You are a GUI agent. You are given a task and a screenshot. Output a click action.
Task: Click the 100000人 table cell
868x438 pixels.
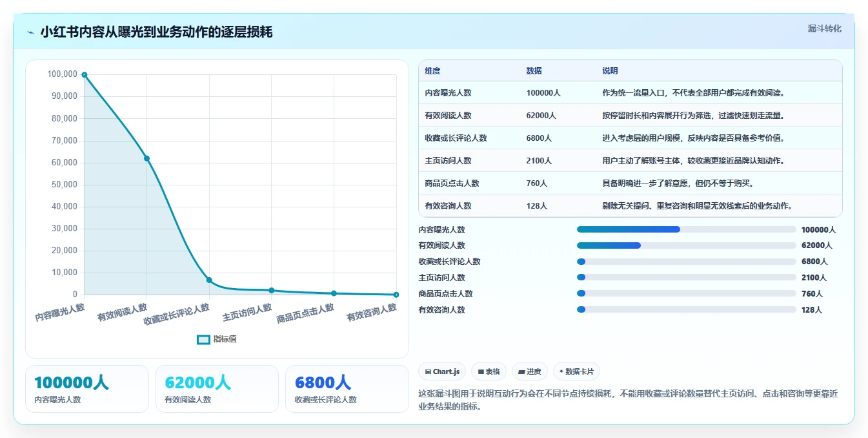543,93
